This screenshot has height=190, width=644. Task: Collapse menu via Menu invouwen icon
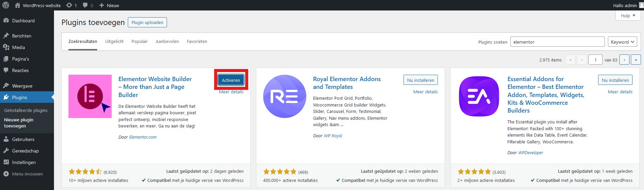pos(6,173)
